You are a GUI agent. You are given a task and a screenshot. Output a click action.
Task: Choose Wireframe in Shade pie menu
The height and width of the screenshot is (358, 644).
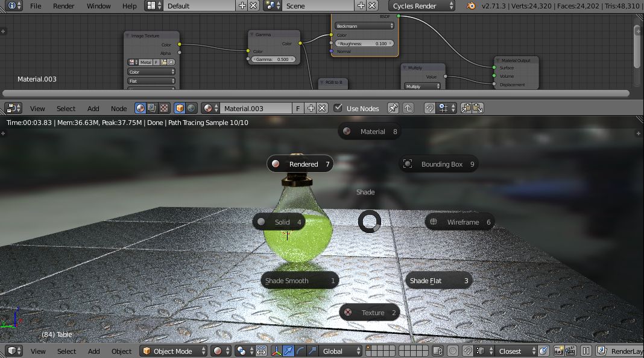(459, 222)
